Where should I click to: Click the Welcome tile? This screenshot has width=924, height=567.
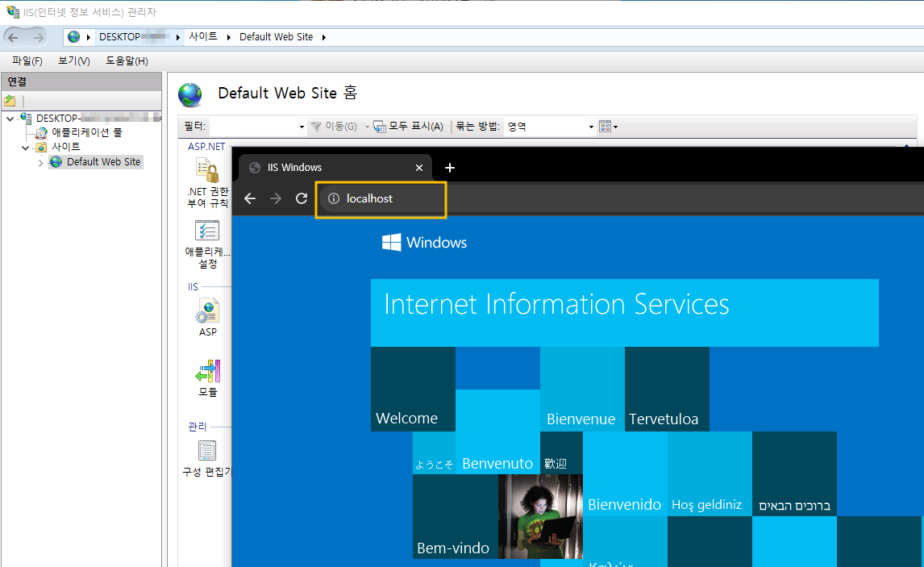(413, 389)
